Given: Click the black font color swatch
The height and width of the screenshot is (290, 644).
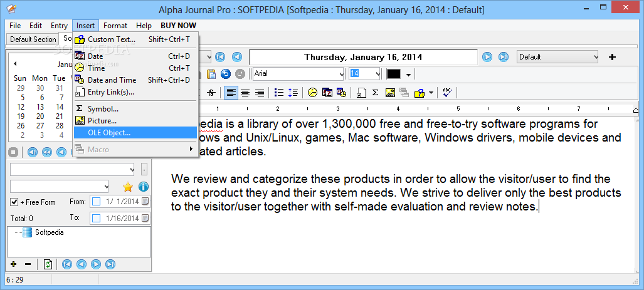Looking at the screenshot, I should coord(393,74).
